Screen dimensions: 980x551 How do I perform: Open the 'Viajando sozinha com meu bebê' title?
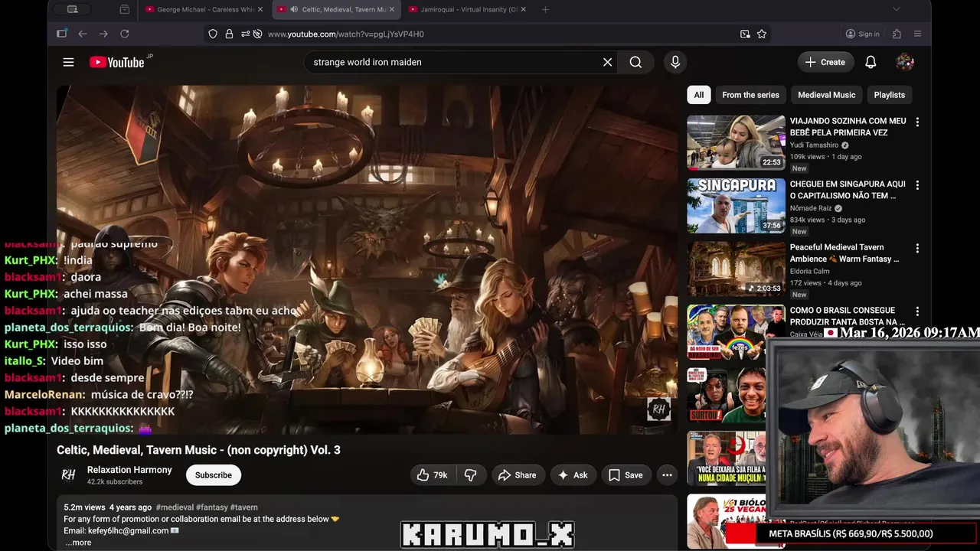pos(848,126)
